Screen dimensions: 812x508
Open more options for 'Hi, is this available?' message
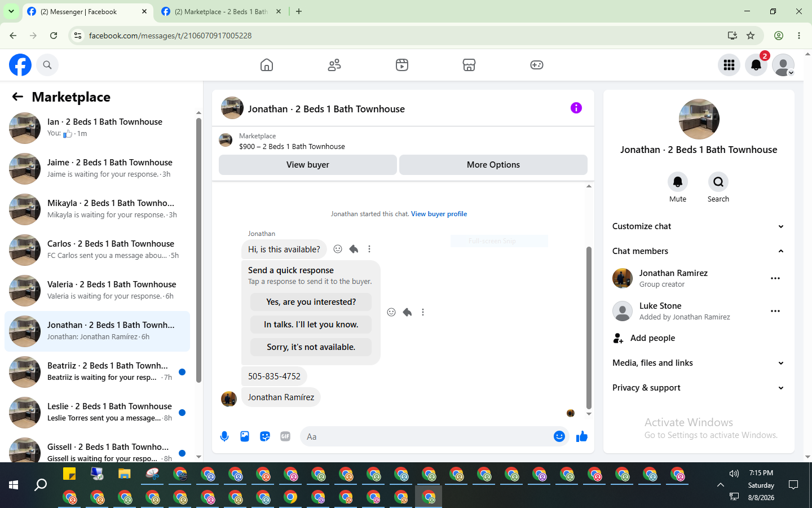click(369, 249)
